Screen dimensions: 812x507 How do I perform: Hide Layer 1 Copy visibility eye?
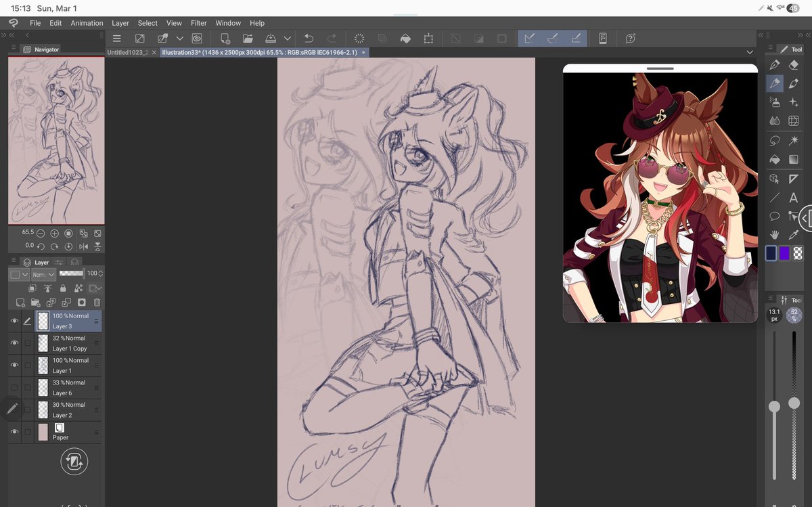click(14, 343)
